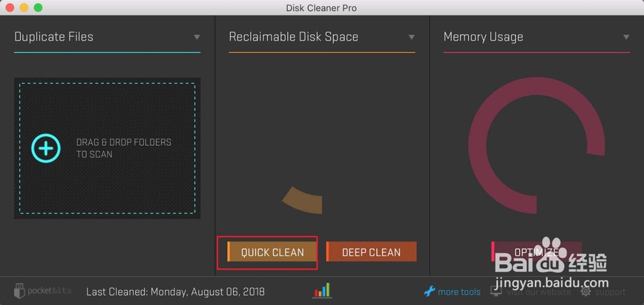Expand the Reclaimable Disk Space dropdown arrow
The image size is (644, 305).
pyautogui.click(x=412, y=37)
